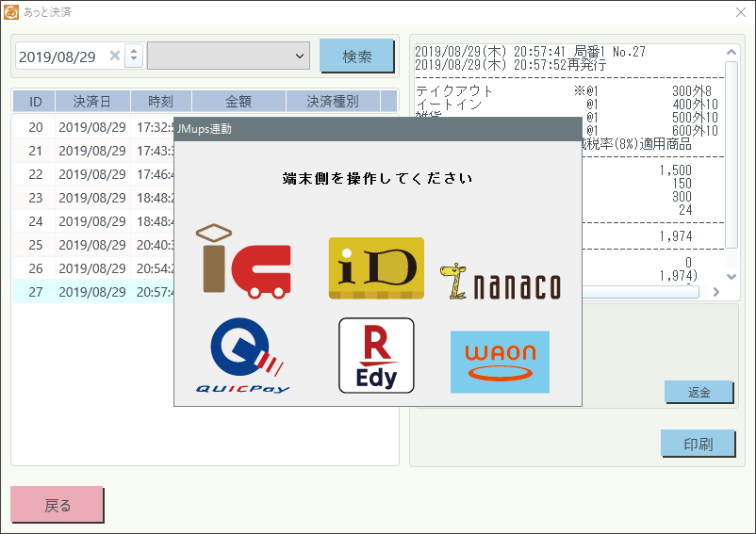The image size is (756, 534).
Task: Click the date input field 2019/08/29
Action: point(58,57)
